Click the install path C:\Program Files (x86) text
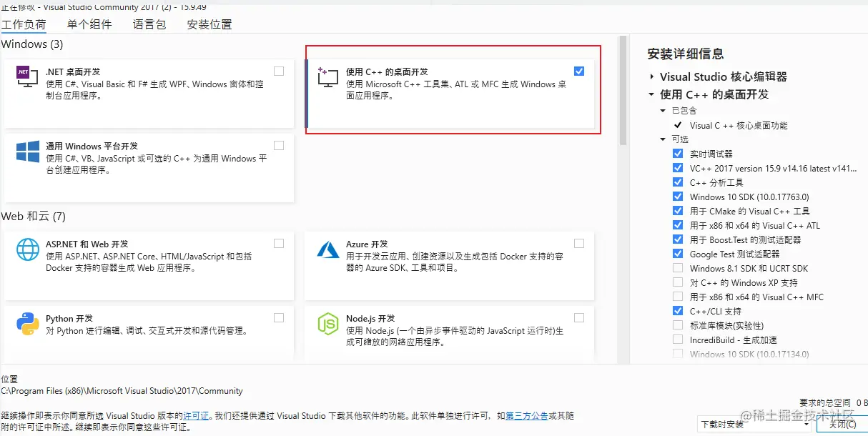Viewport: 868px width, 436px height. pos(122,391)
